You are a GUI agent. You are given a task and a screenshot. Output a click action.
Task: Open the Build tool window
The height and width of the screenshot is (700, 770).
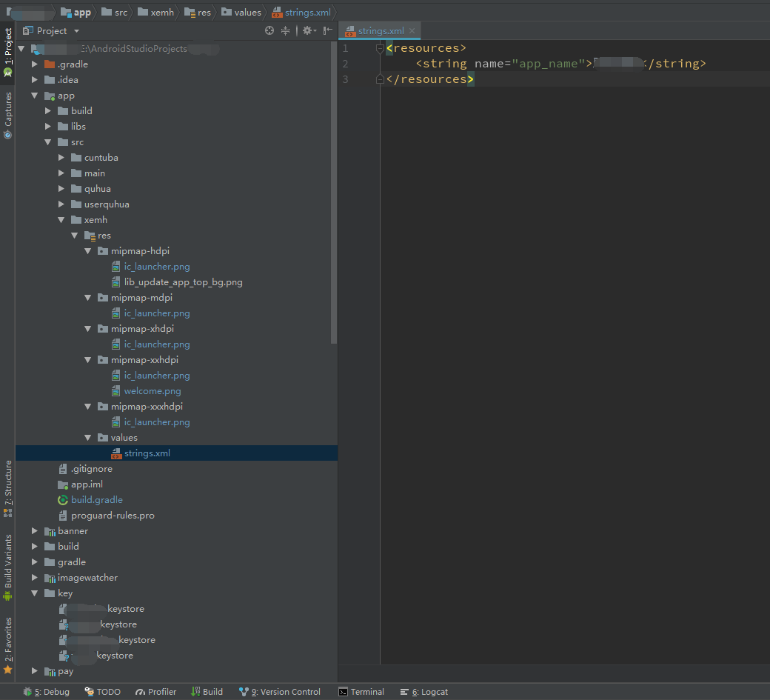pyautogui.click(x=207, y=692)
